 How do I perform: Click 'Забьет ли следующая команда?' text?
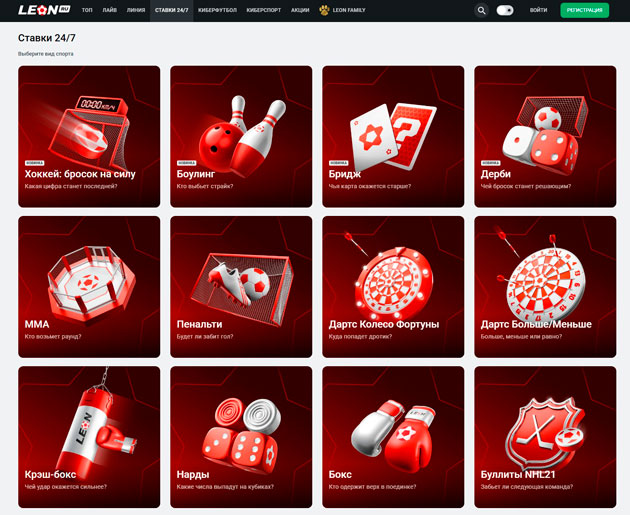click(527, 487)
